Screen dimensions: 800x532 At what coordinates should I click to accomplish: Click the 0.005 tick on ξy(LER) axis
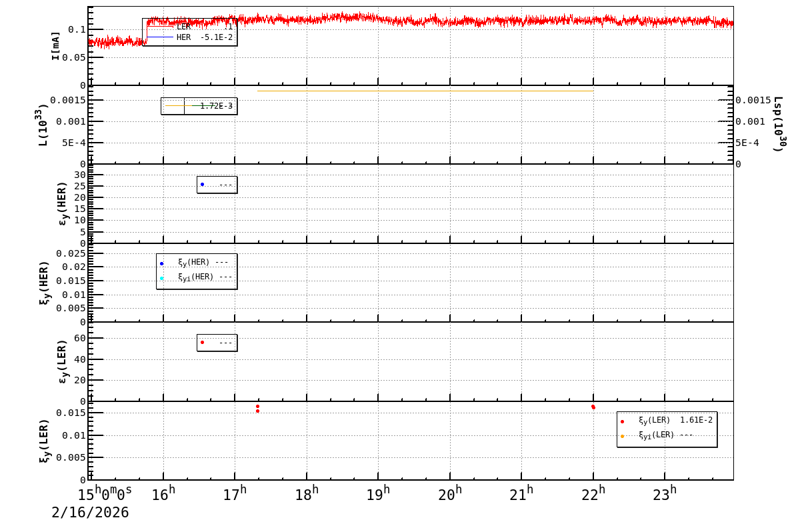[71, 457]
